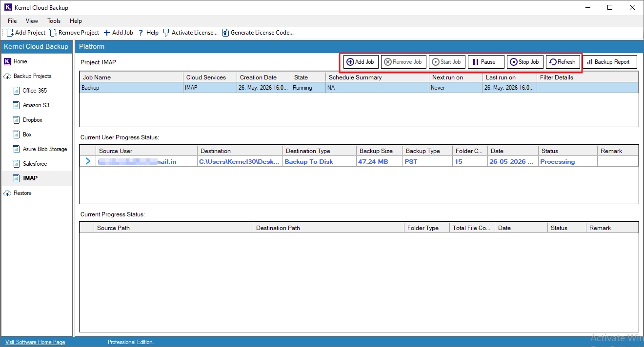Expand the source user row chevron
The width and height of the screenshot is (644, 347).
pyautogui.click(x=88, y=161)
